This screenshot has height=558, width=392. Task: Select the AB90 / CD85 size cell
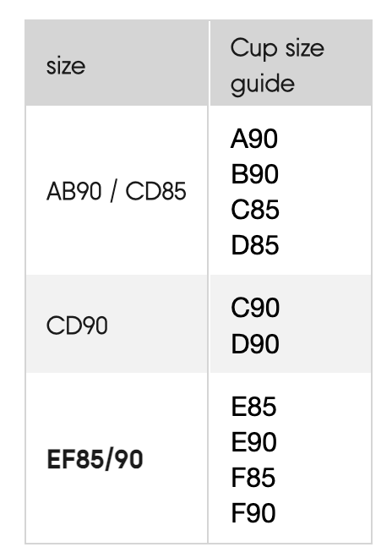click(x=117, y=190)
